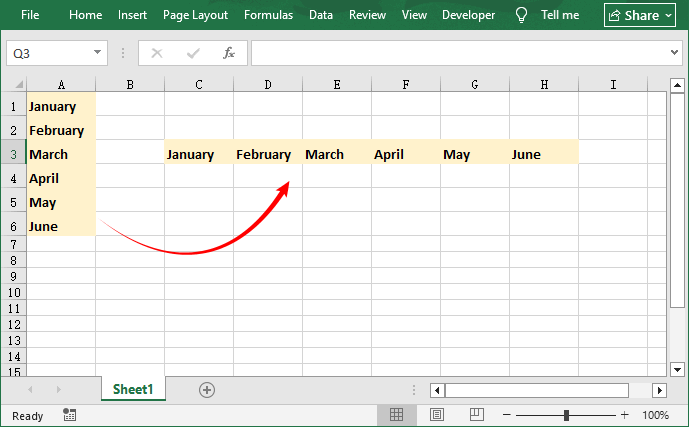Viewport: 689px width, 427px height.
Task: Click the macro recording icon in status bar
Action: (69, 415)
